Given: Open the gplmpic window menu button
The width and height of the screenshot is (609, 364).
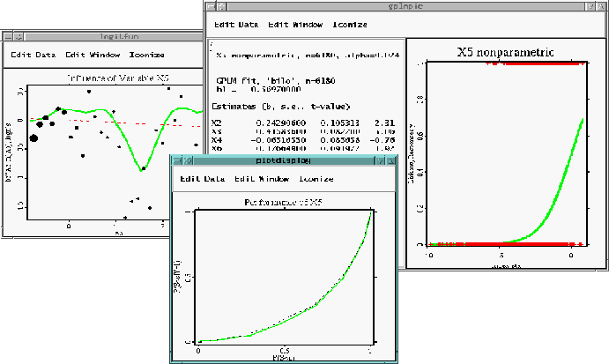Looking at the screenshot, I should 211,6.
